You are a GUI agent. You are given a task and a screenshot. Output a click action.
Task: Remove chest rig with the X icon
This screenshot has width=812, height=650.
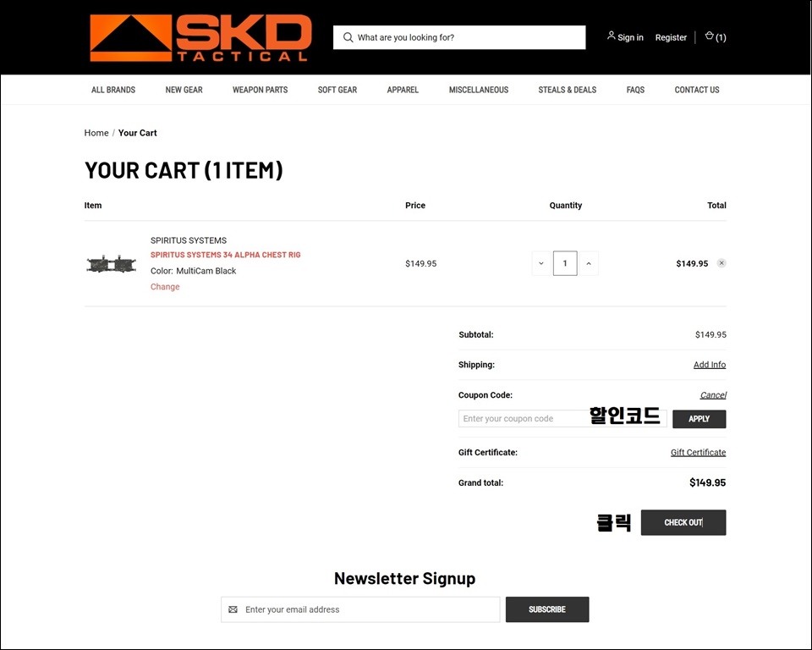[721, 263]
